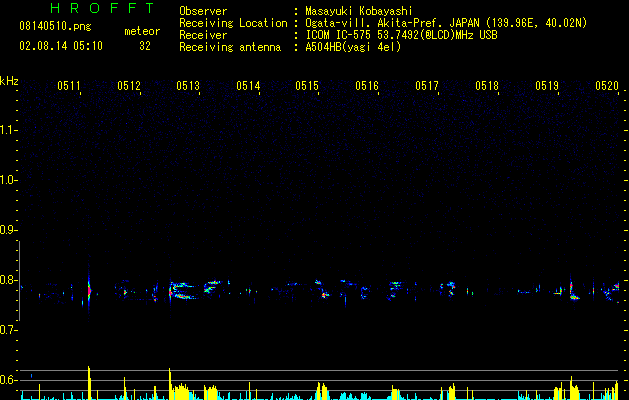629x400 pixels.
Task: Click the 0513 time marker
Action: (x=188, y=85)
